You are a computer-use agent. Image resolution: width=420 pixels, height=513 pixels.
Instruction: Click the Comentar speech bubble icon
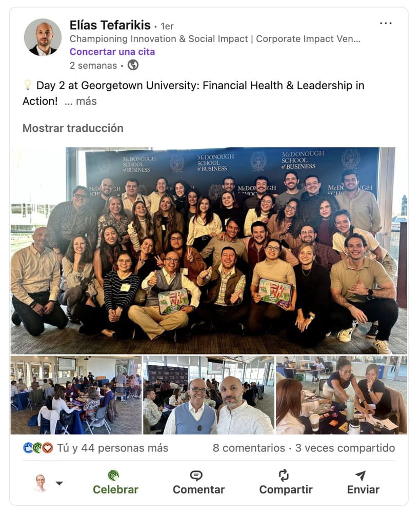[x=196, y=476]
